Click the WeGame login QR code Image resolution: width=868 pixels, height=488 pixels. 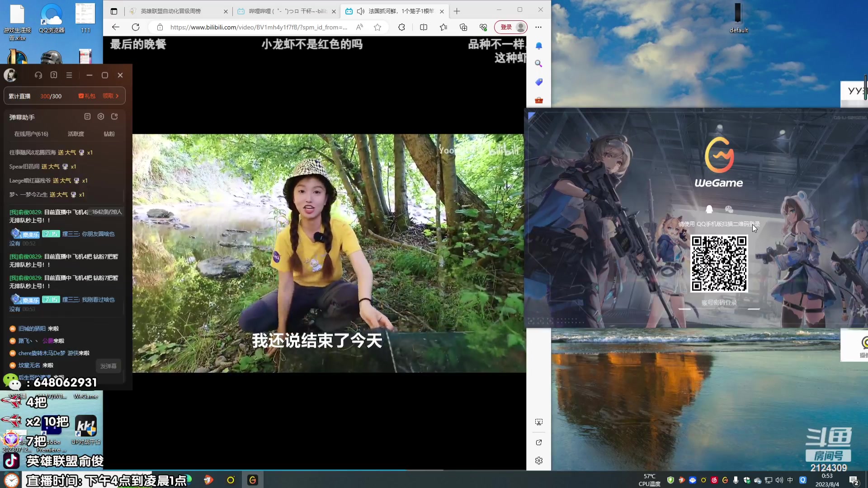click(x=719, y=263)
